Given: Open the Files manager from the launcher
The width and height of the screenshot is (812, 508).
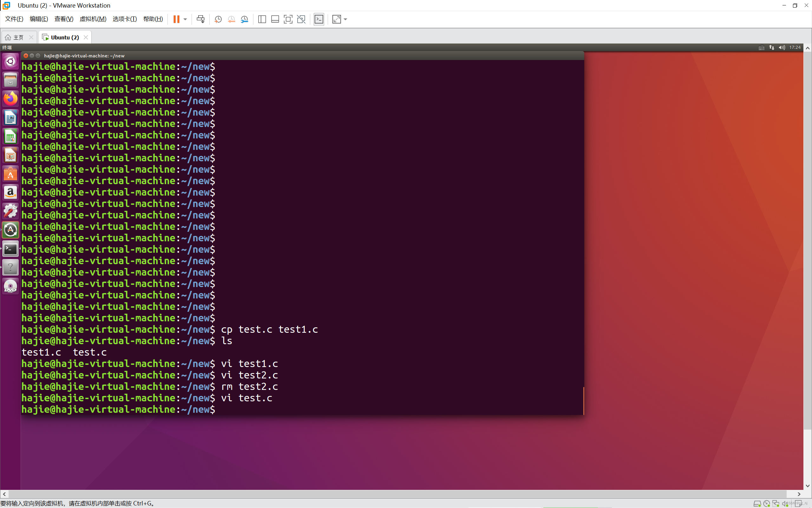Looking at the screenshot, I should (x=10, y=80).
